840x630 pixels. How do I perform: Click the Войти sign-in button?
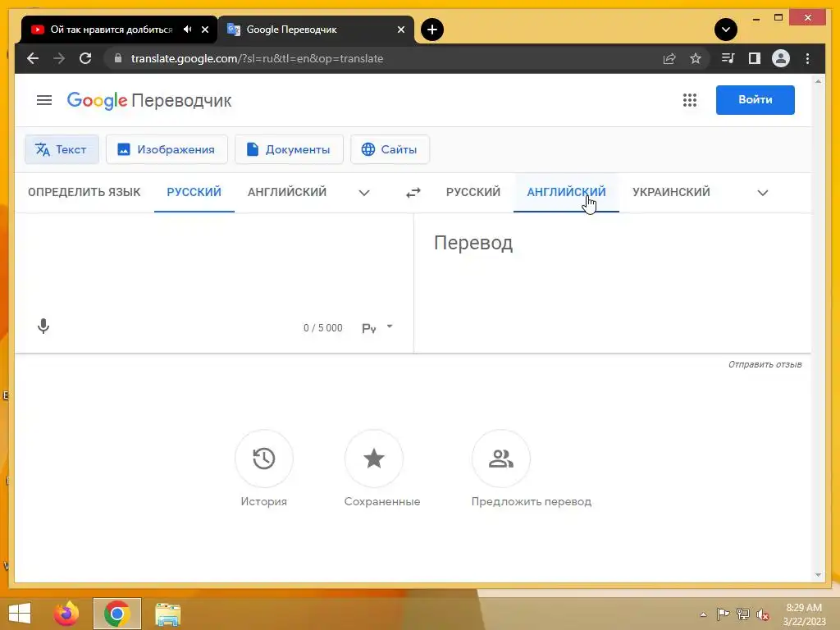click(x=755, y=99)
